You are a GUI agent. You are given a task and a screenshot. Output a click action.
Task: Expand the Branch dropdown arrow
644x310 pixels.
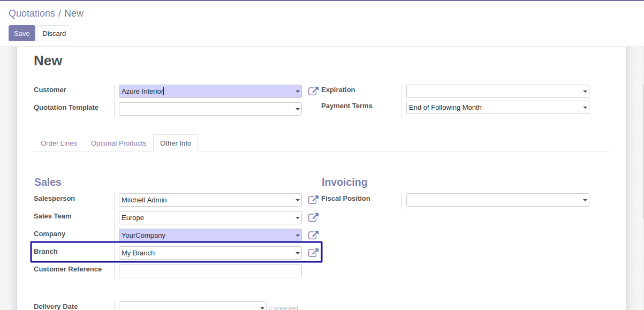point(297,253)
